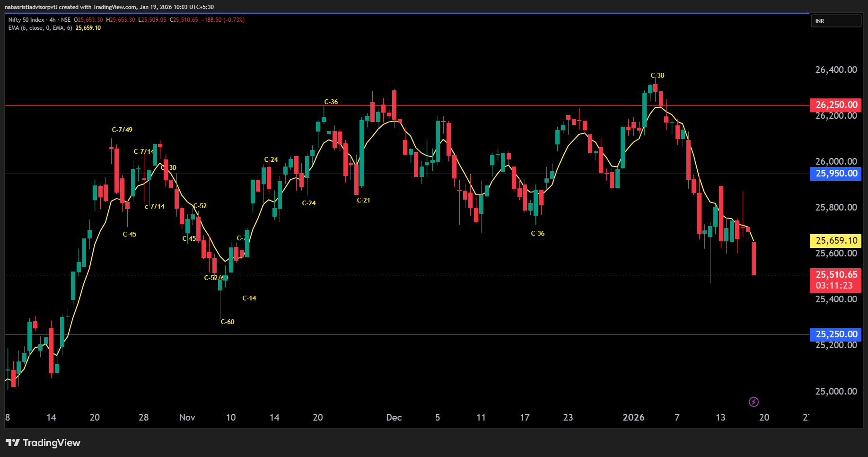The width and height of the screenshot is (868, 457).
Task: Click the 26,400.00 level on the price scale
Action: tap(836, 70)
